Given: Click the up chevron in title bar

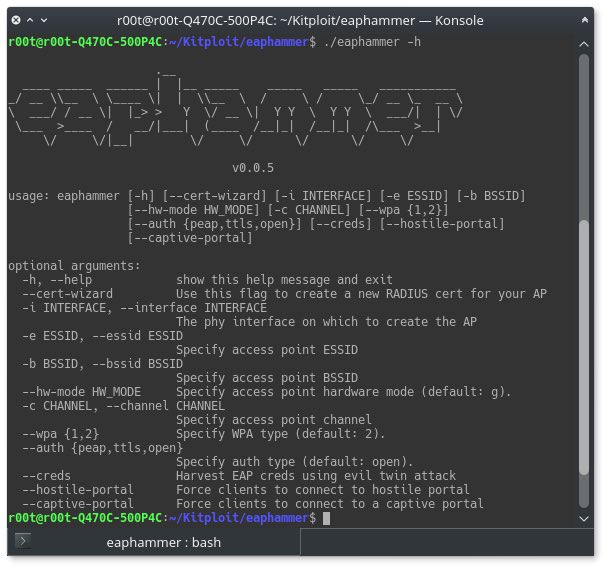Looking at the screenshot, I should (x=30, y=20).
